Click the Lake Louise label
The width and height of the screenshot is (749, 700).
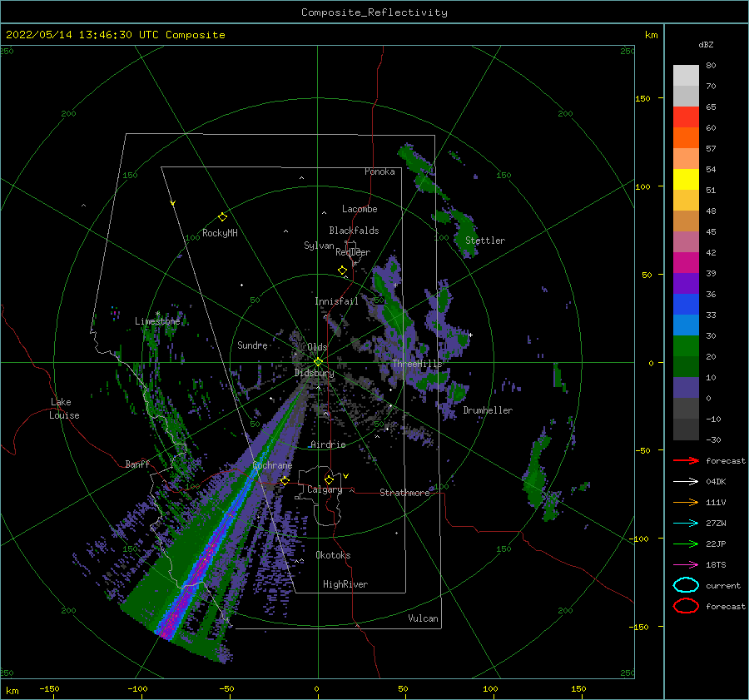64,409
